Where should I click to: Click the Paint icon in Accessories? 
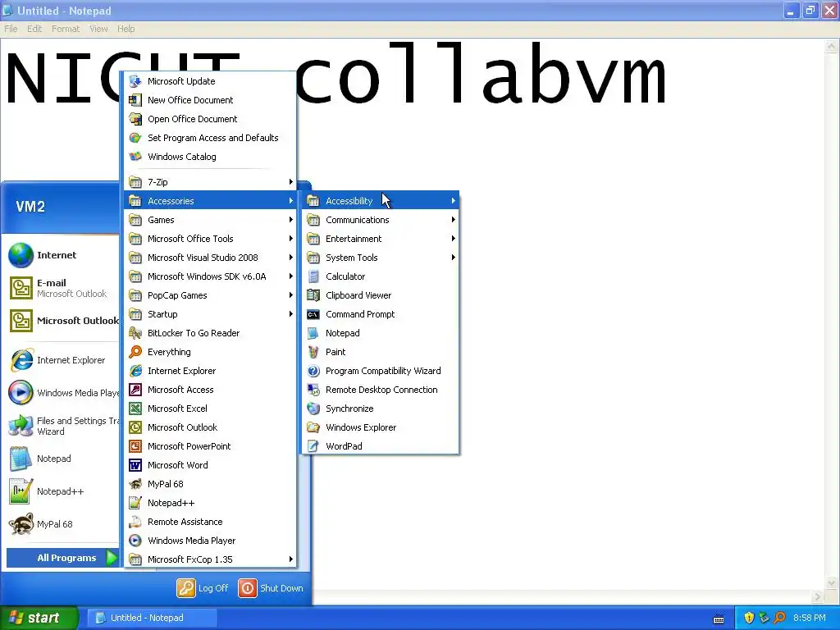tap(313, 352)
